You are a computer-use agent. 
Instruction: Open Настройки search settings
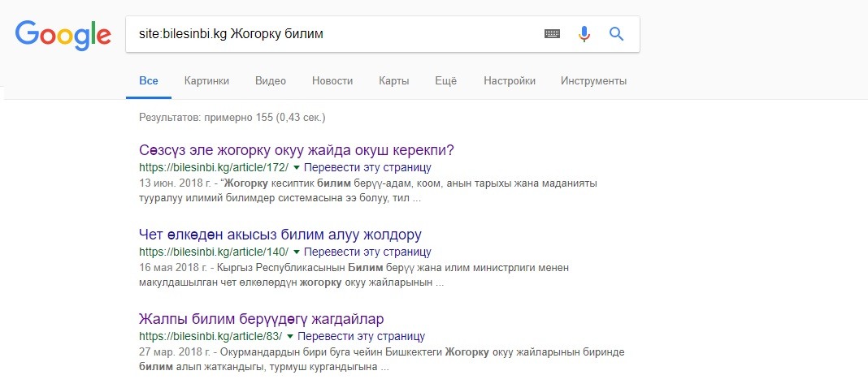point(510,81)
